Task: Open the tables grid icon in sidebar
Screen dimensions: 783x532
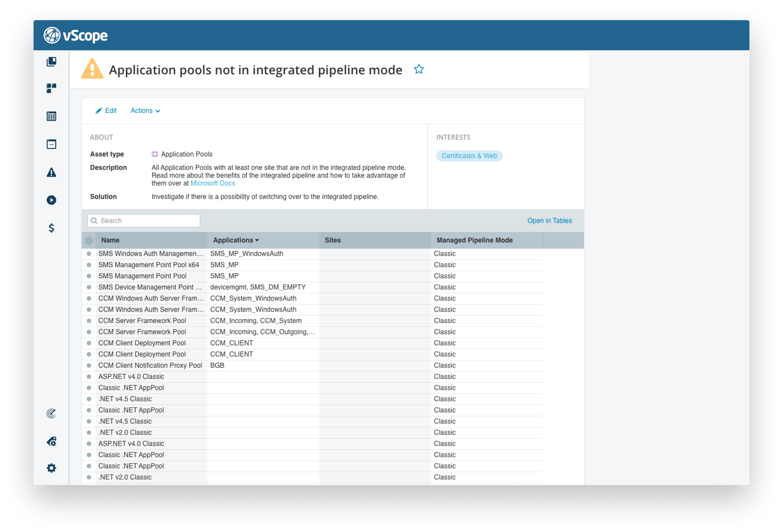Action: click(51, 116)
